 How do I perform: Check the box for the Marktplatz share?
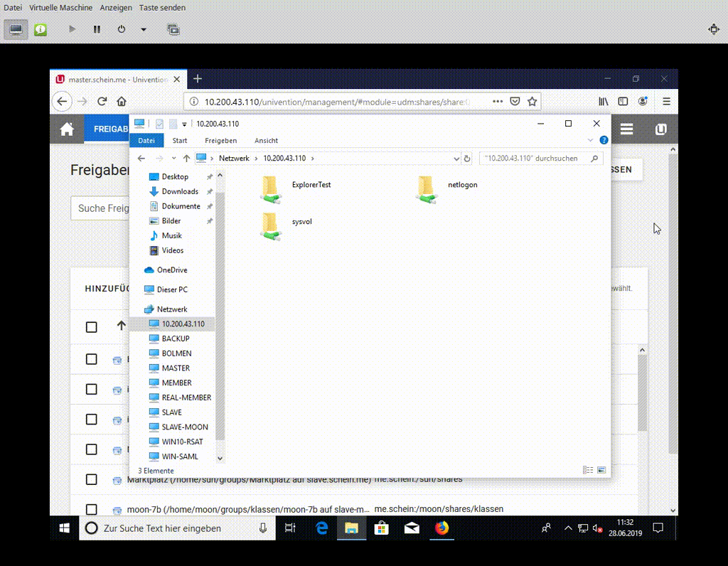tap(92, 479)
